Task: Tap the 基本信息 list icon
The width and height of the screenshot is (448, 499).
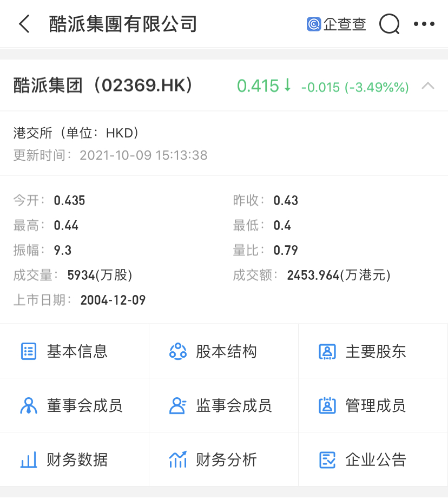Action: tap(29, 351)
